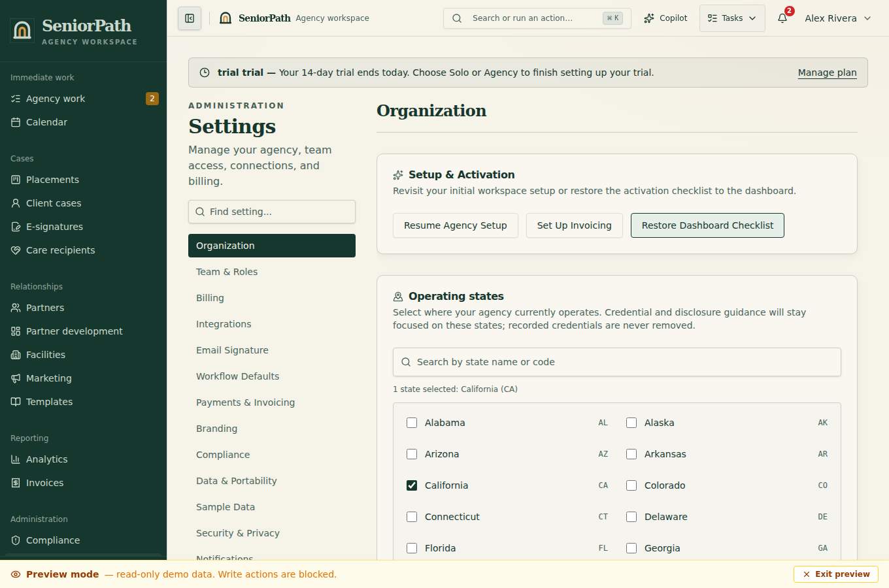This screenshot has height=588, width=889.
Task: Check the Connecticut checkbox
Action: pyautogui.click(x=412, y=517)
